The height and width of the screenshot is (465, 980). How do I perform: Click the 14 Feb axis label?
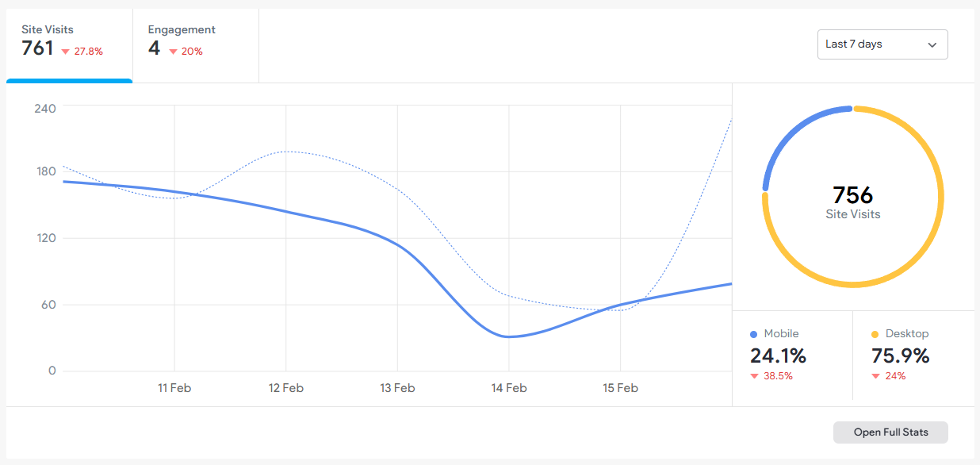coord(508,388)
